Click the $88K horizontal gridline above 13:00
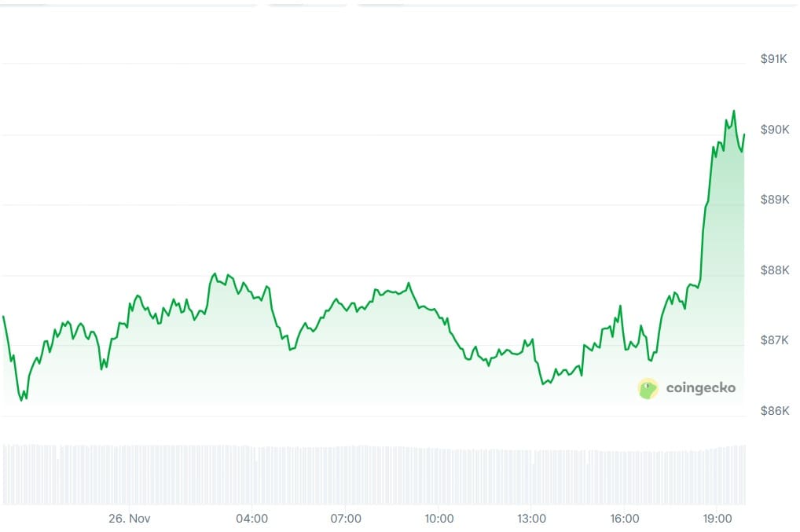Viewport: 800px width, 532px height. point(532,276)
